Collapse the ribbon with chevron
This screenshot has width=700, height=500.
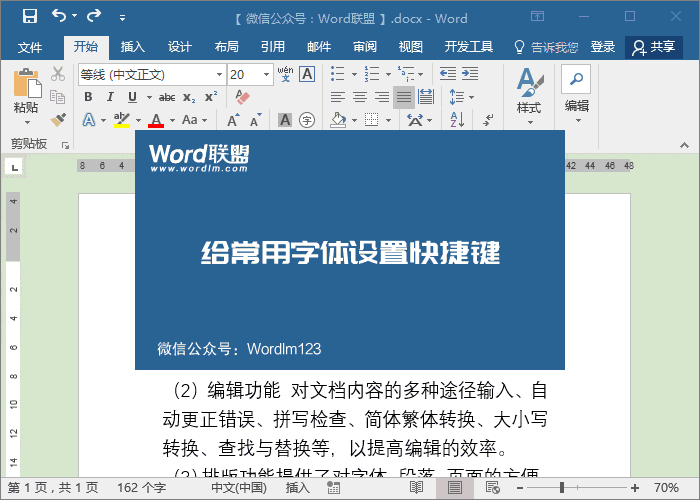point(684,145)
